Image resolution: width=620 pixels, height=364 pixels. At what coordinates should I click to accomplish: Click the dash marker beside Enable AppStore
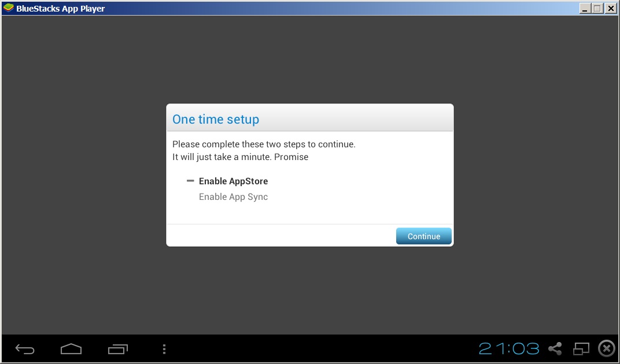[x=190, y=181]
